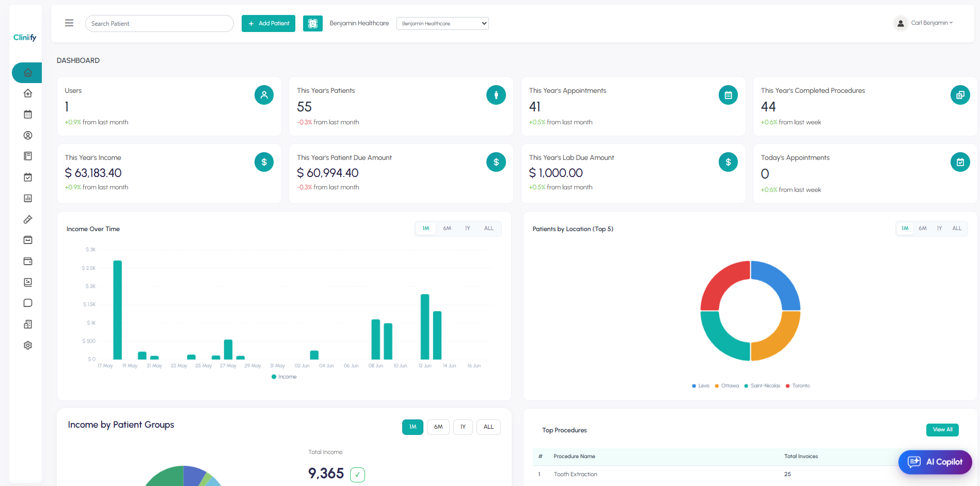This screenshot has width=980, height=486.
Task: Open the user profile circle sidebar icon
Action: point(28,135)
